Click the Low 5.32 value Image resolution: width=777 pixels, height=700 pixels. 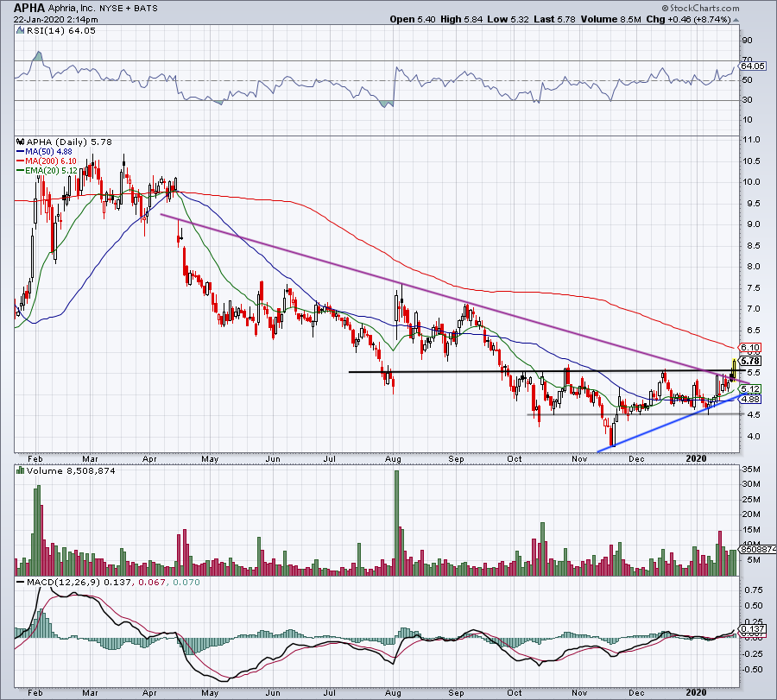coord(508,19)
